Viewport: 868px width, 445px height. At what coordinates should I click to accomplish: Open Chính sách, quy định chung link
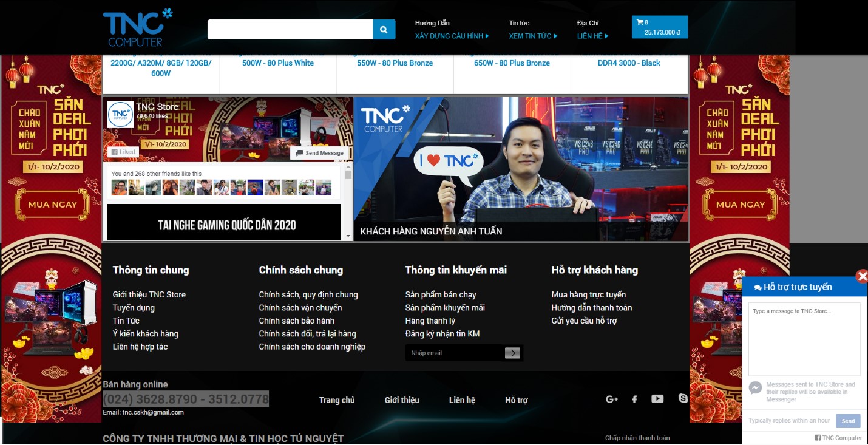pos(308,294)
